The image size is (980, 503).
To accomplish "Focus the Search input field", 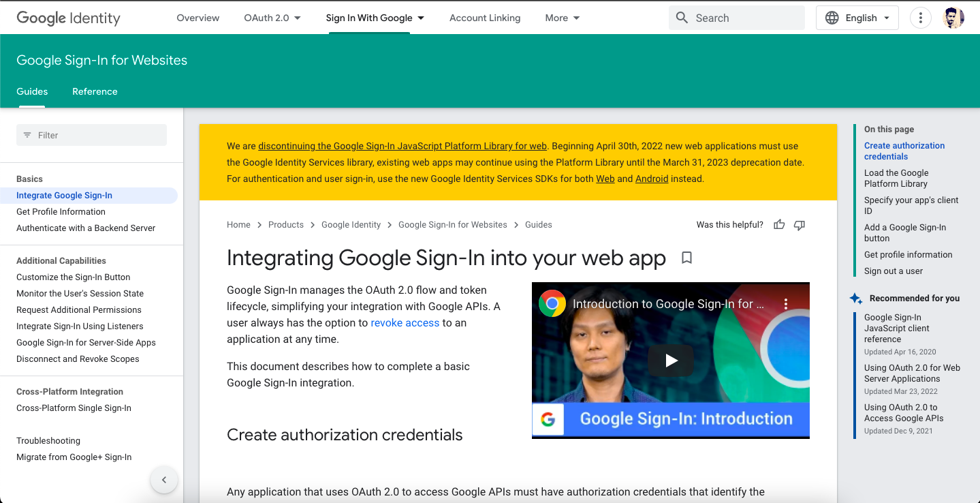I will click(737, 18).
